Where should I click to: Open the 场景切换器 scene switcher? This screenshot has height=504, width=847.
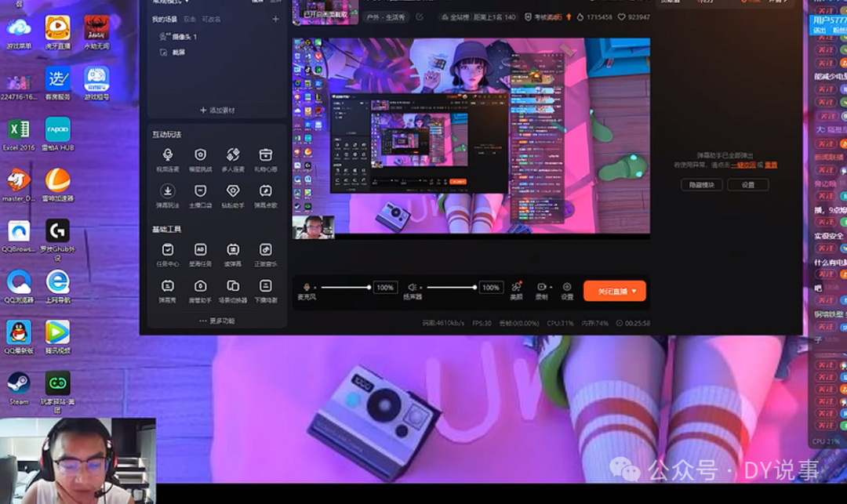pos(233,291)
